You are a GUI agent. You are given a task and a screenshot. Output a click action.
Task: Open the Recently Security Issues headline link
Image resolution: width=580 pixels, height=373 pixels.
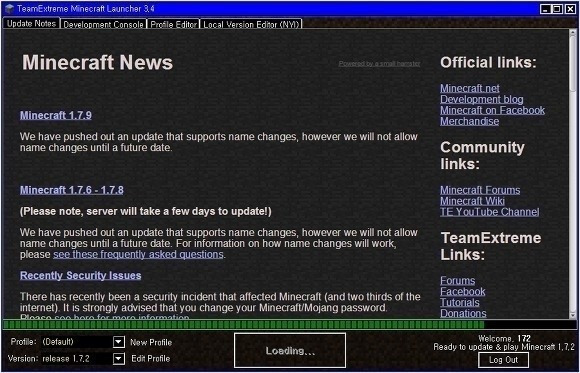(x=81, y=276)
